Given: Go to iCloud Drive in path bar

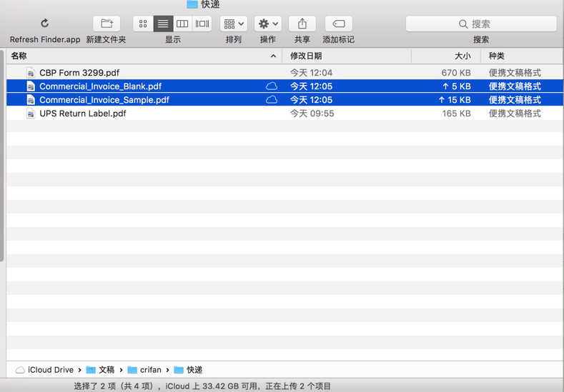Looking at the screenshot, I should click(44, 370).
